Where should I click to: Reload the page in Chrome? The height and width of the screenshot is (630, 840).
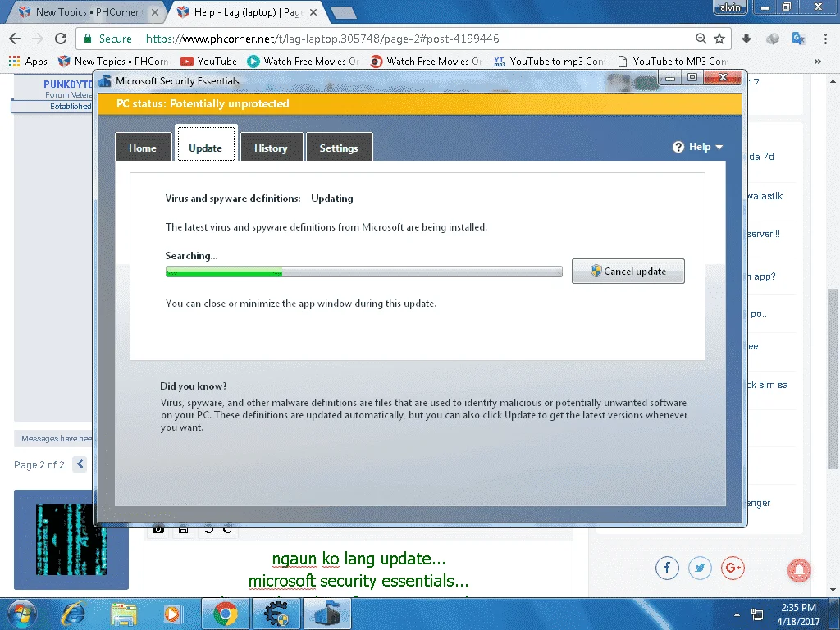pos(61,39)
